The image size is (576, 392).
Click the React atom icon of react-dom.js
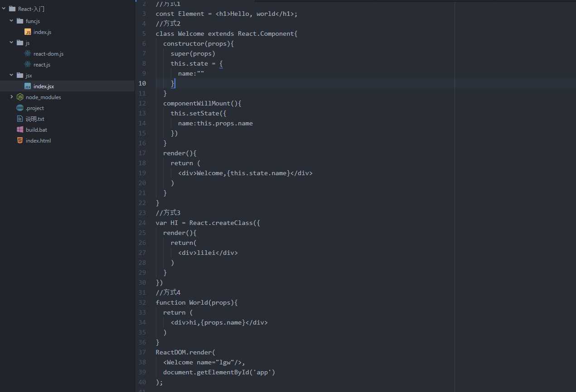click(28, 53)
